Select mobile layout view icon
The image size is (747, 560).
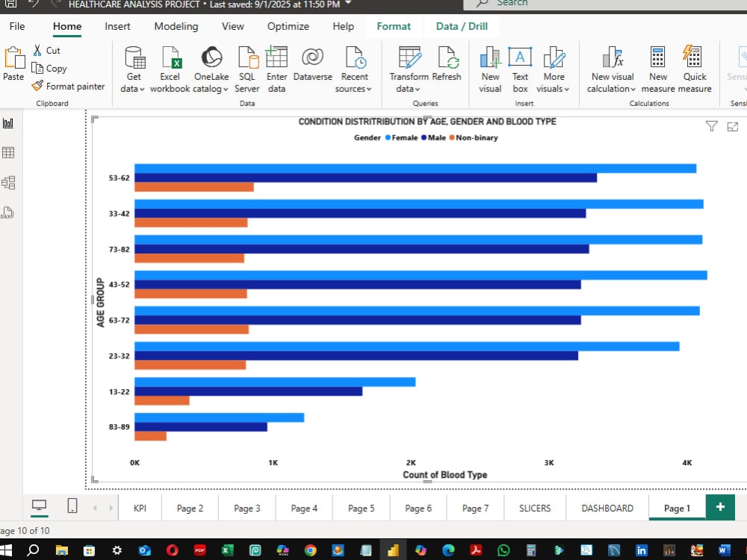(x=72, y=505)
